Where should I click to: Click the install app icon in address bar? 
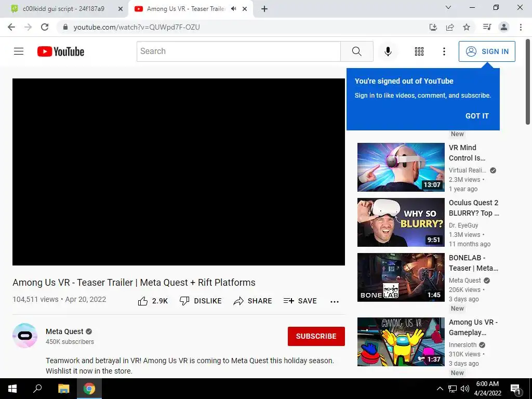pos(433,27)
